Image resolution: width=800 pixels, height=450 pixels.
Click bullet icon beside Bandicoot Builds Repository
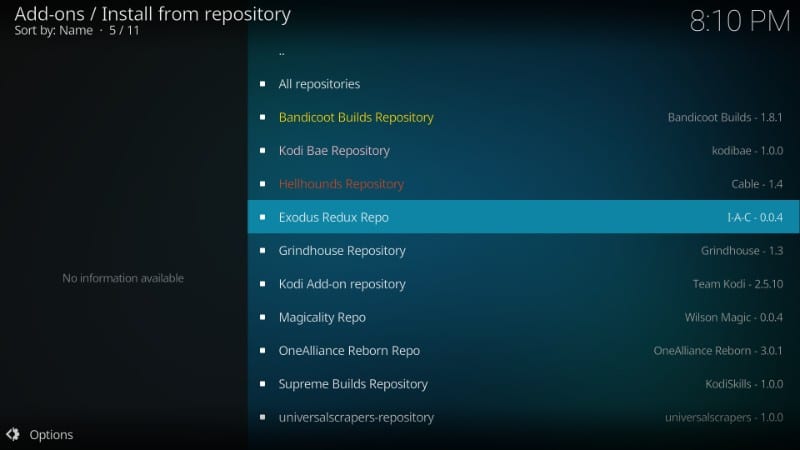point(262,117)
